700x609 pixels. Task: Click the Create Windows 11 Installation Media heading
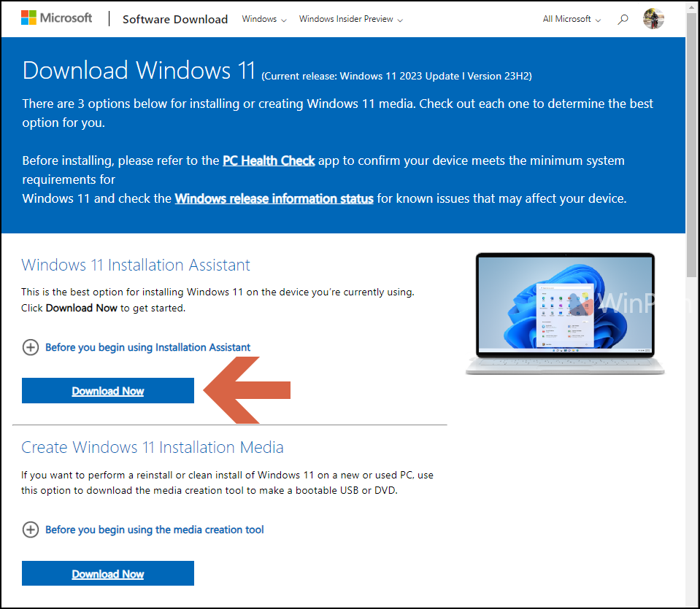pyautogui.click(x=153, y=447)
